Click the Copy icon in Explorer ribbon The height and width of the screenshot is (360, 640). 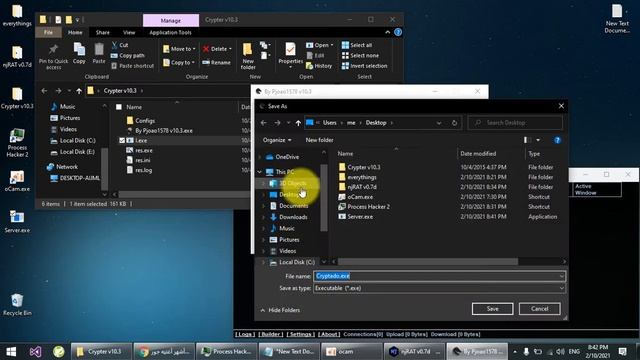(x=79, y=53)
